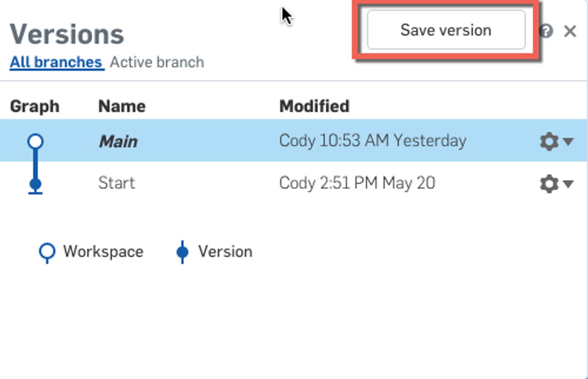Select the Start version name

click(x=116, y=183)
